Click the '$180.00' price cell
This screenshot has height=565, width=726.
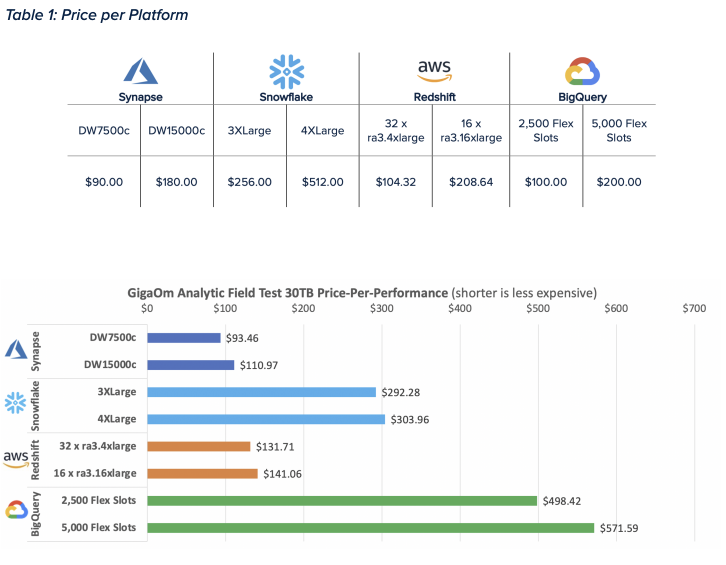[176, 182]
